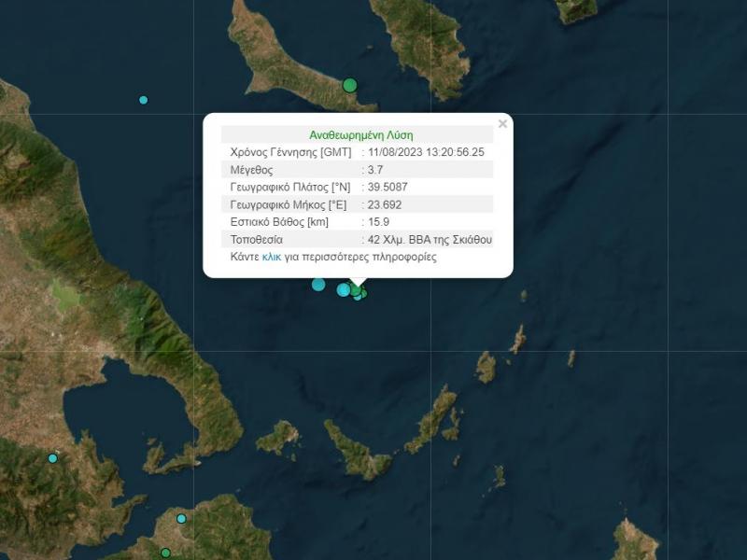Viewport: 747px width, 560px height.
Task: Click the 'Χρόνος Γέννησης [GMT]' row label
Action: pyautogui.click(x=289, y=152)
